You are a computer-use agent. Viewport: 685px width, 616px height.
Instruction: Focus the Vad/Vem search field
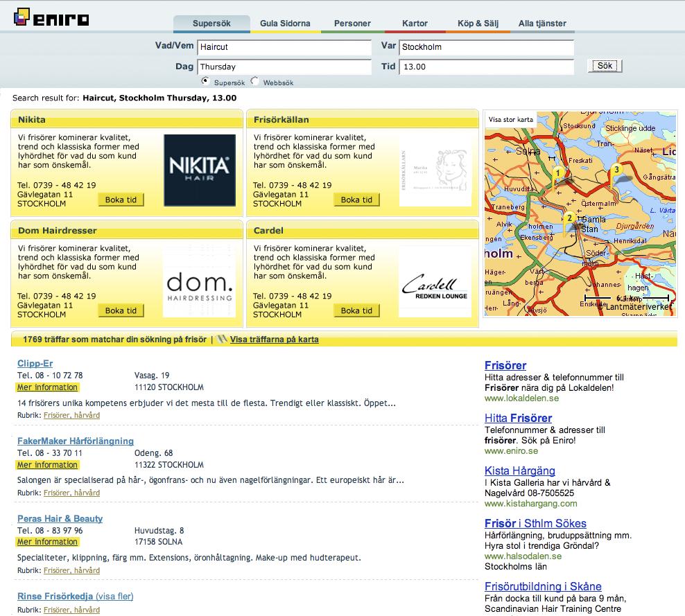[x=284, y=47]
